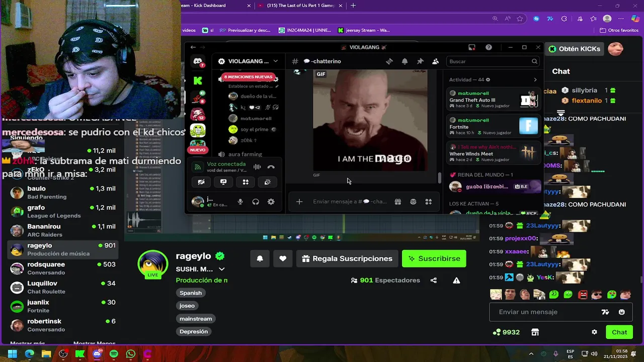The width and height of the screenshot is (644, 362).
Task: Open Grand Theft Auto III activity card
Action: 494,100
